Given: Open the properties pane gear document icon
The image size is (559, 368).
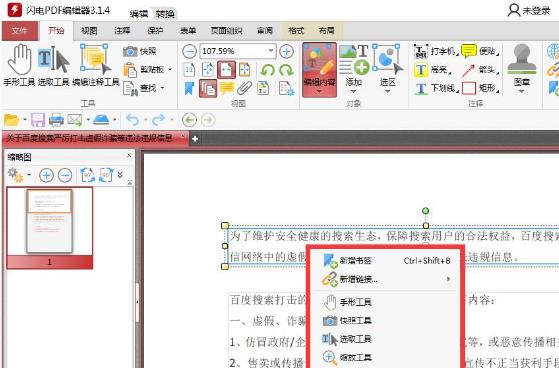Looking at the screenshot, I should pyautogui.click(x=286, y=88).
